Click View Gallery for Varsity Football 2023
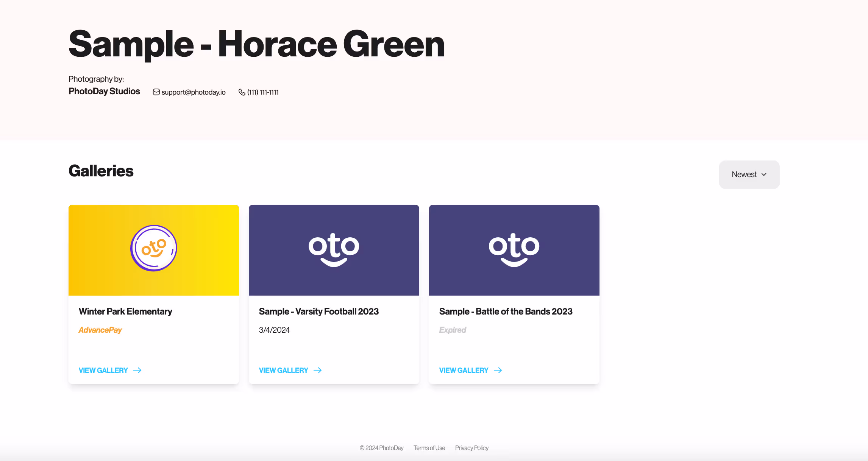Viewport: 868px width, 461px height. [290, 370]
